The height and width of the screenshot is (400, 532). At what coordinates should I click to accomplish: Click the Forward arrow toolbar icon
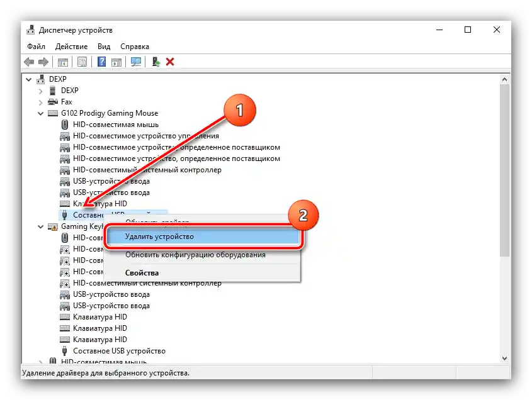click(43, 62)
